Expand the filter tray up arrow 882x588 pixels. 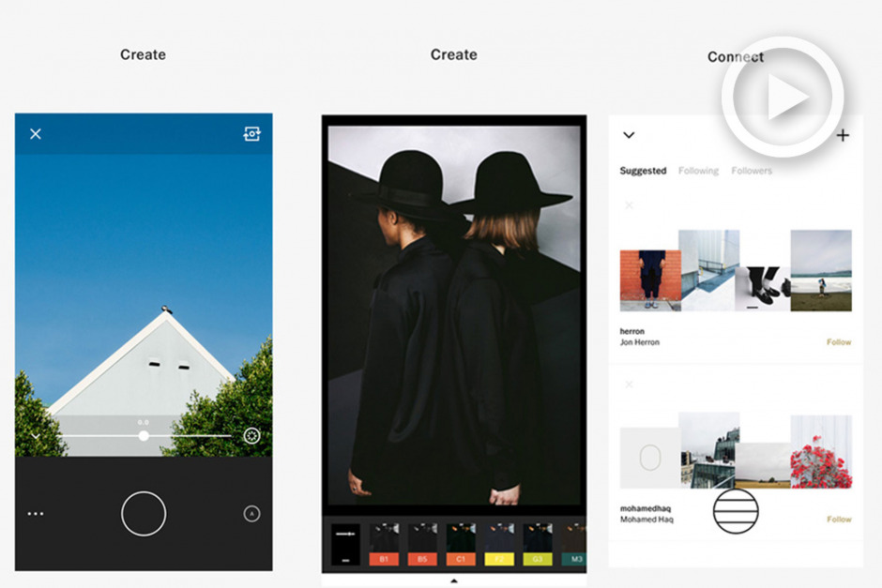pos(454,580)
